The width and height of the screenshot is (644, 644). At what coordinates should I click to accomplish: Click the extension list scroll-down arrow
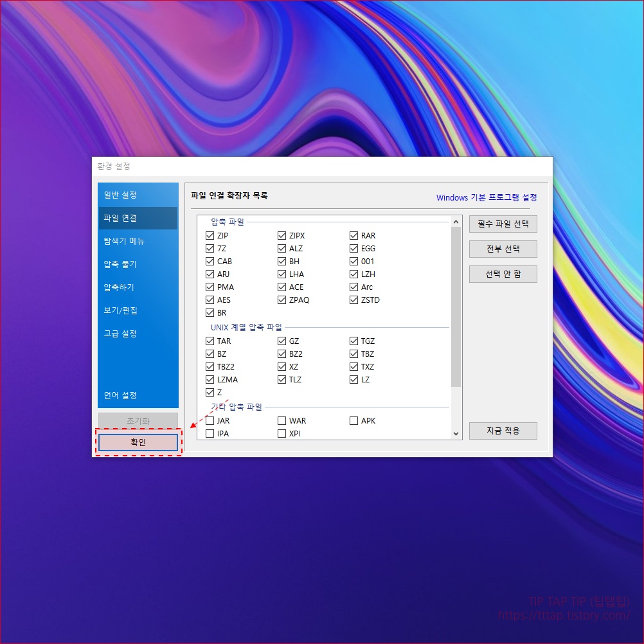tap(456, 434)
